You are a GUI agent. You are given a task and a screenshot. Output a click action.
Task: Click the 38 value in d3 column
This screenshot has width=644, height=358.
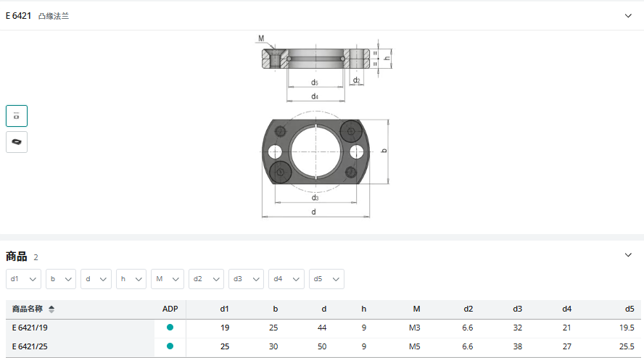518,346
